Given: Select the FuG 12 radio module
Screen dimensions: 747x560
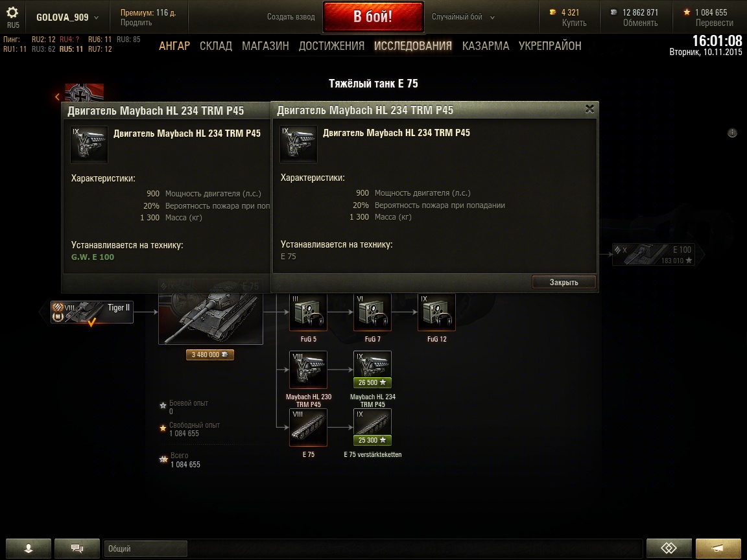Looking at the screenshot, I should click(x=436, y=312).
